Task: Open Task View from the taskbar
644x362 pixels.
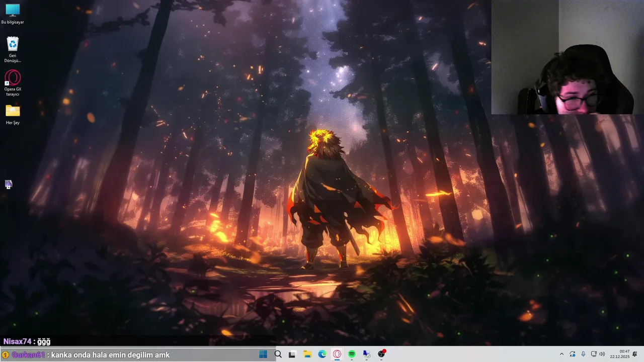Action: (x=292, y=354)
